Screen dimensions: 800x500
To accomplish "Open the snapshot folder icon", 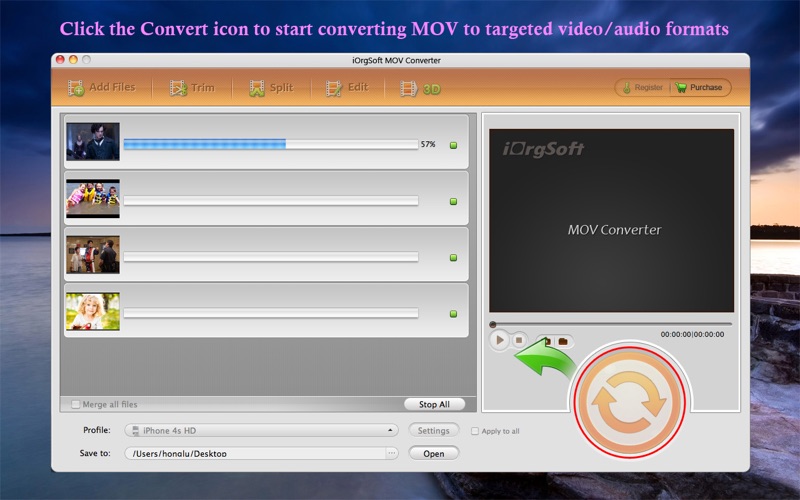I will [x=563, y=341].
